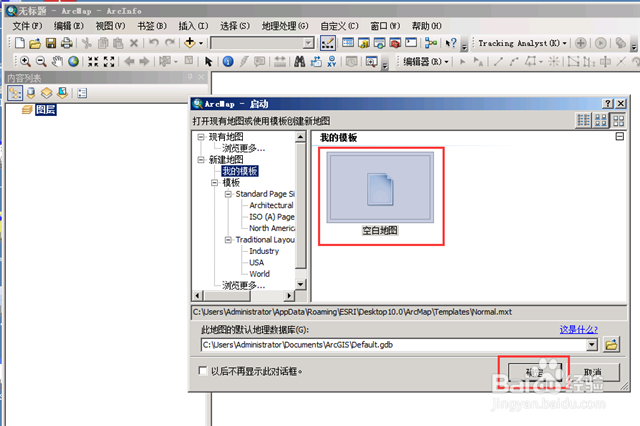The image size is (640, 426).
Task: Collapse the 现有地图 tree node
Action: [201, 137]
